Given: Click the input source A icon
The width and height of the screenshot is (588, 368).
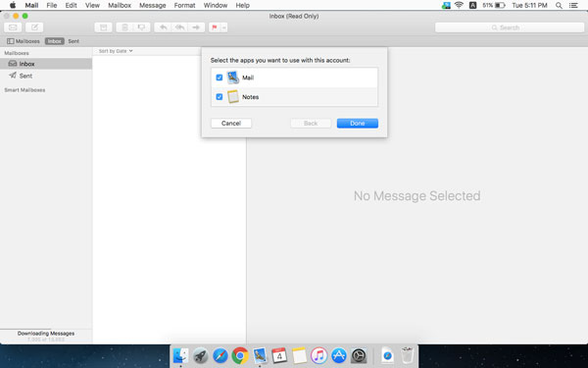Looking at the screenshot, I should click(473, 5).
